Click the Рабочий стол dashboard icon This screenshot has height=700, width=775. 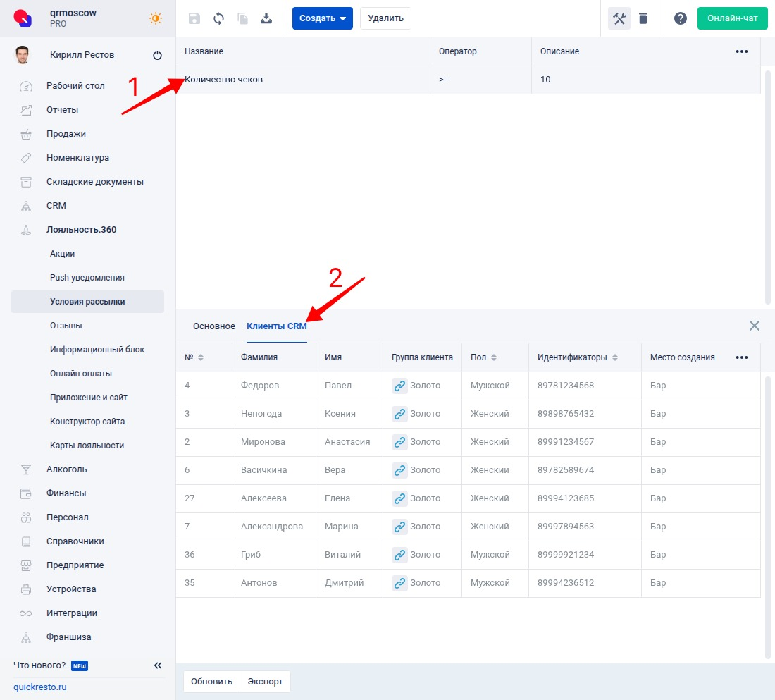point(25,87)
